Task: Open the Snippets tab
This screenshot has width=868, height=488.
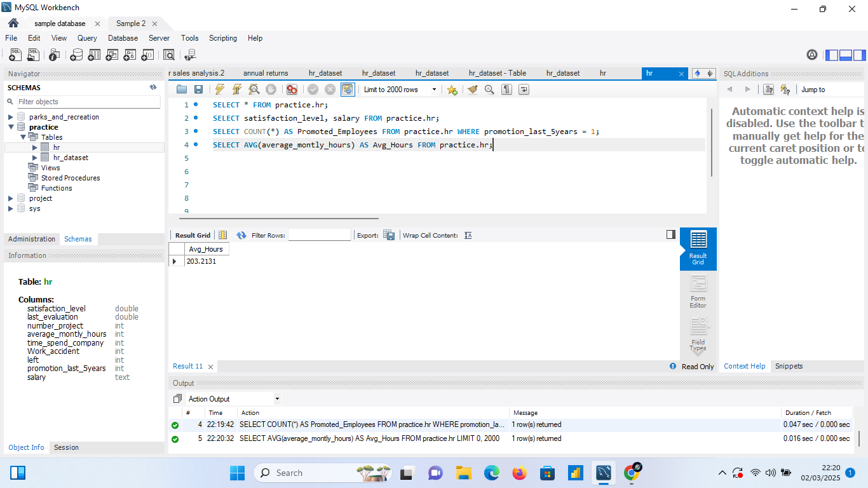Action: (789, 366)
